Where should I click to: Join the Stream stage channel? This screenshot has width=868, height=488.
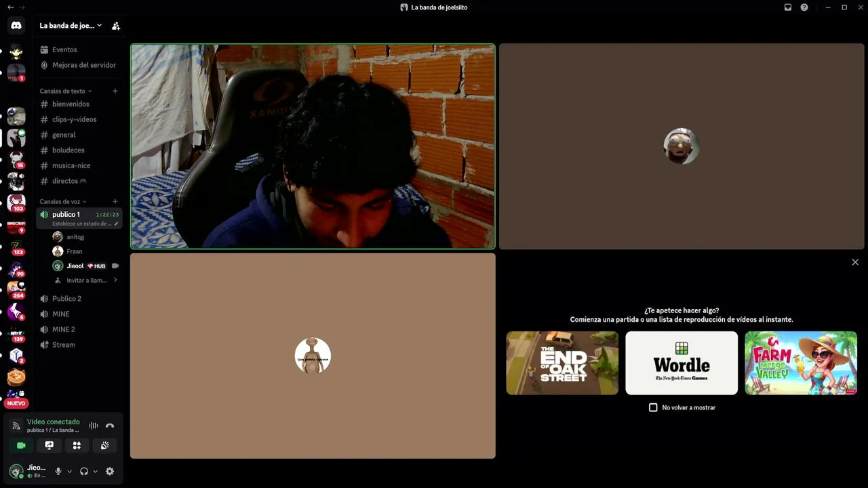pos(79,345)
